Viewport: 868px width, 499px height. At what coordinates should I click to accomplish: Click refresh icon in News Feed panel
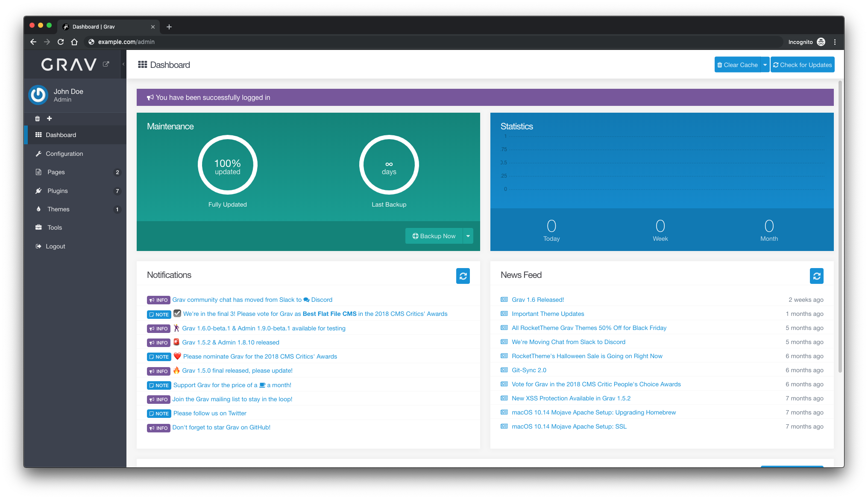(817, 276)
